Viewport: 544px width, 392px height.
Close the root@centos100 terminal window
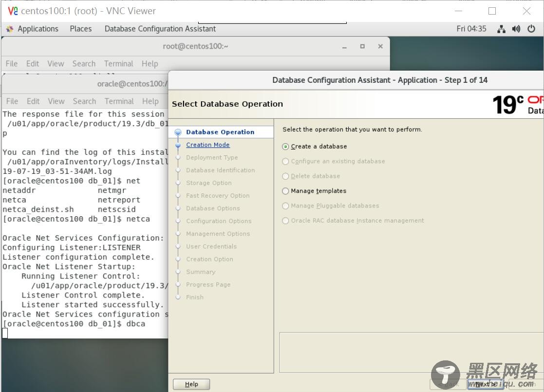[380, 46]
